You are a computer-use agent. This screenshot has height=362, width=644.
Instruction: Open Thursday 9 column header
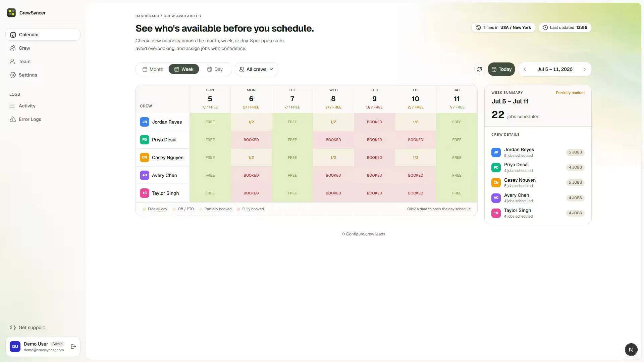(374, 99)
